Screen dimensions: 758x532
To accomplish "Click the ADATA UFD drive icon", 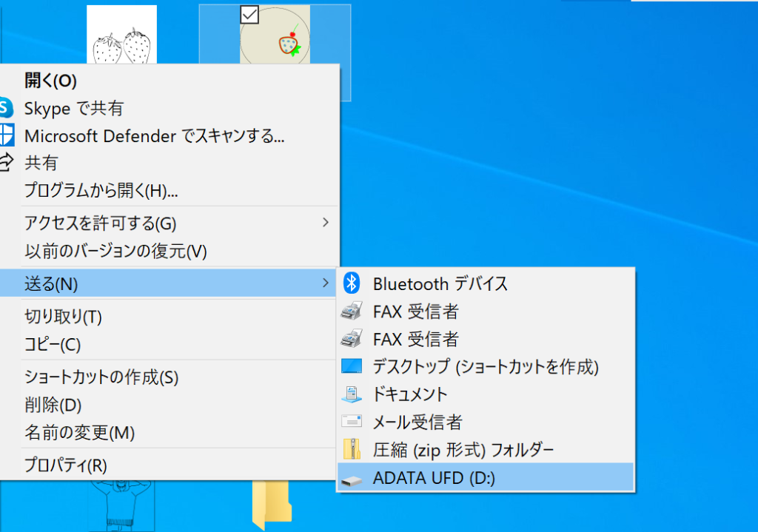I will tap(352, 479).
